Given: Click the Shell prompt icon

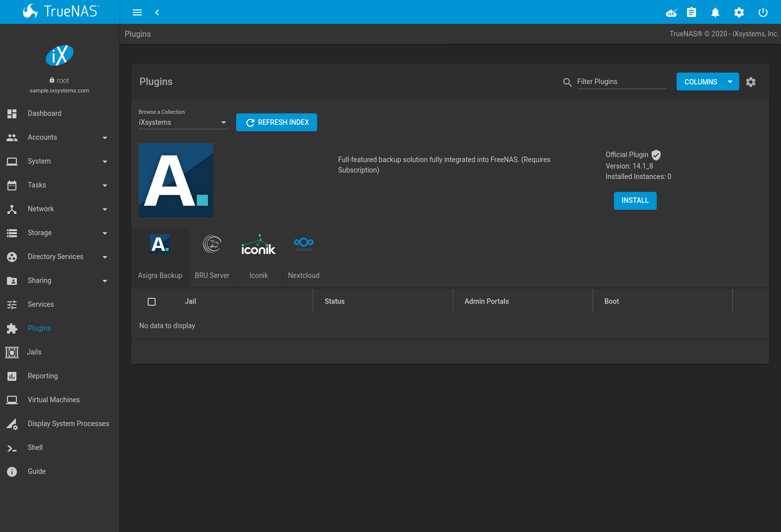Looking at the screenshot, I should (12, 448).
